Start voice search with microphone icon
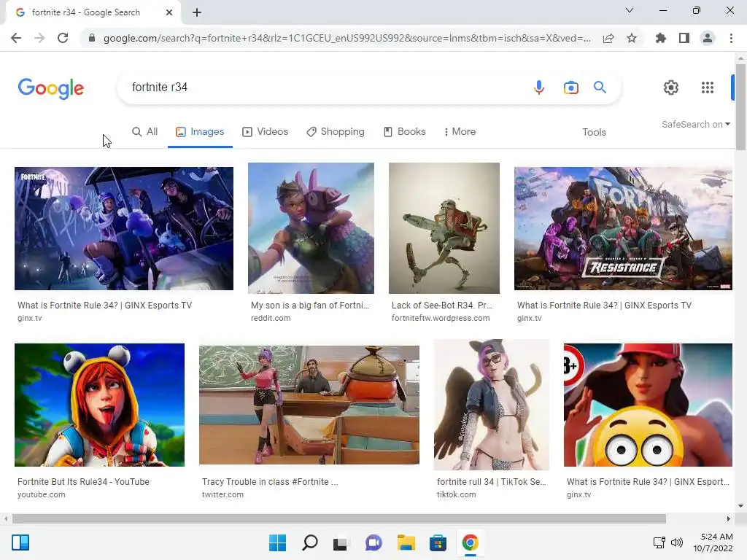Screen dimensions: 747x560 click(x=539, y=87)
